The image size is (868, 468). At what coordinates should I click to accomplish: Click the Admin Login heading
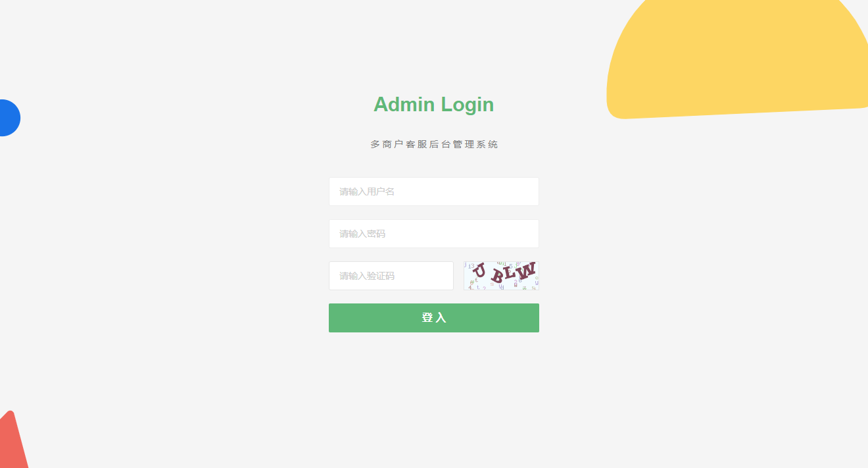434,105
